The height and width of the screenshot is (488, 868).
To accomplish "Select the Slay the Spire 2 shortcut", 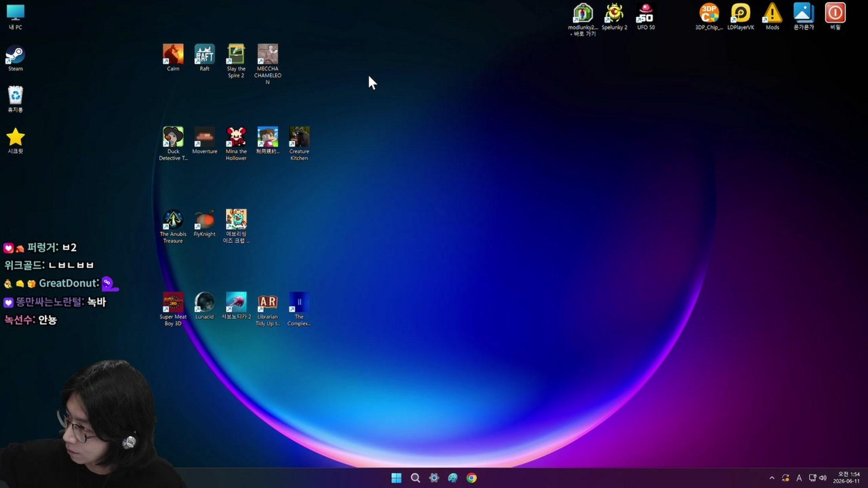I will (x=236, y=61).
